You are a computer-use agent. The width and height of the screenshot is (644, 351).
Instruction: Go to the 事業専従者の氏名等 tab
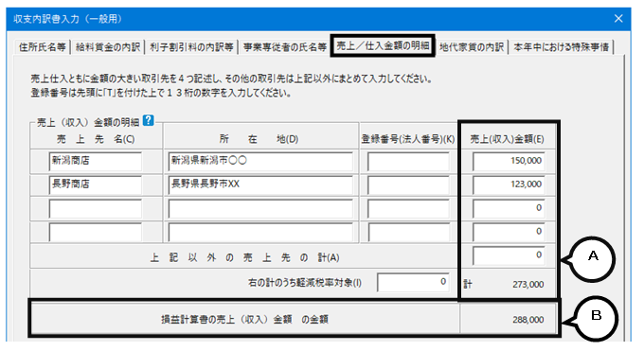point(285,47)
